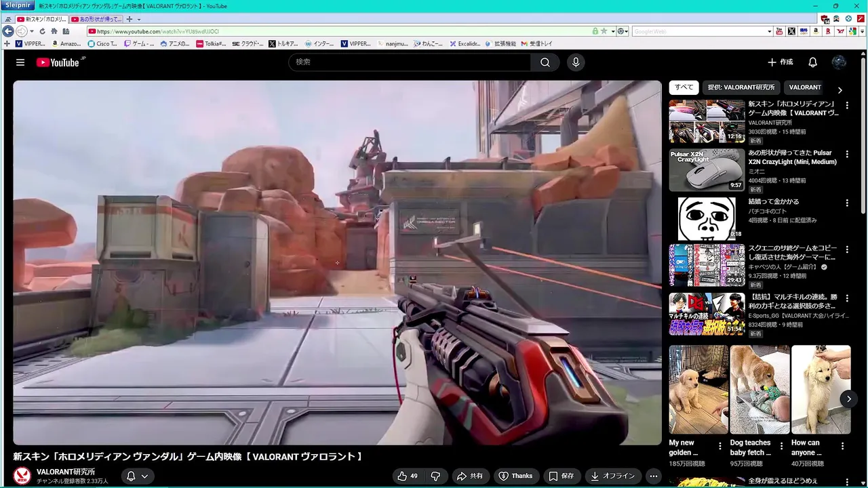Open the YouTube hamburger guide menu
This screenshot has width=868, height=488.
[20, 62]
